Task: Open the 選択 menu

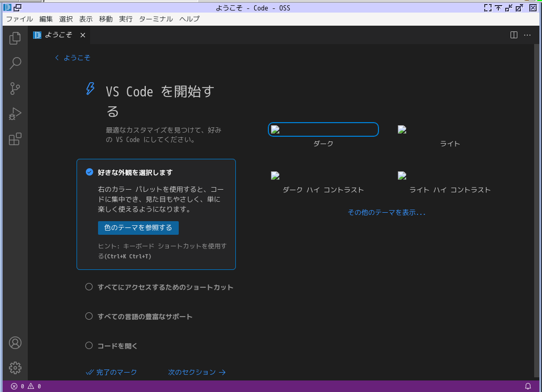Action: click(66, 19)
